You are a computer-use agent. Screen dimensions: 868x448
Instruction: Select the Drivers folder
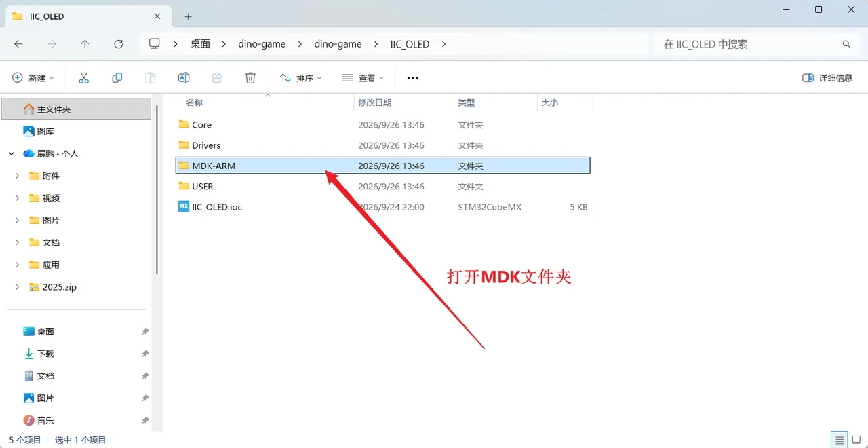coord(383,145)
